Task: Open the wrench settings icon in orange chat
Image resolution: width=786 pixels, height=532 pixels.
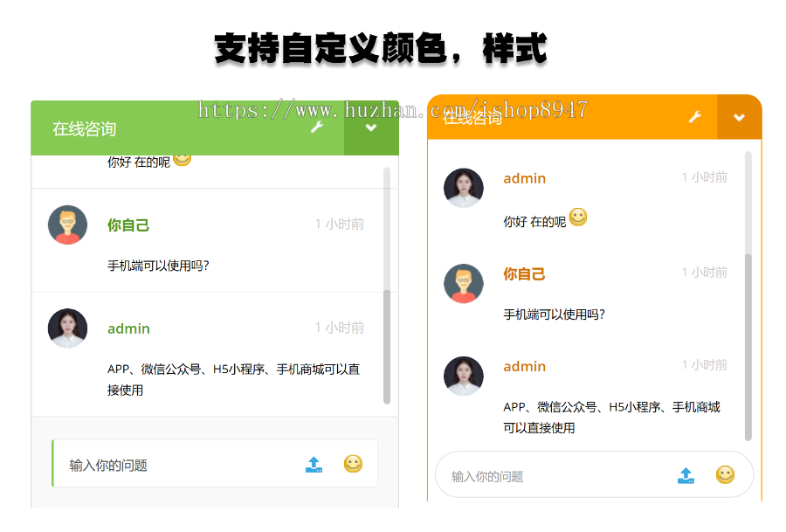Action: coord(696,115)
